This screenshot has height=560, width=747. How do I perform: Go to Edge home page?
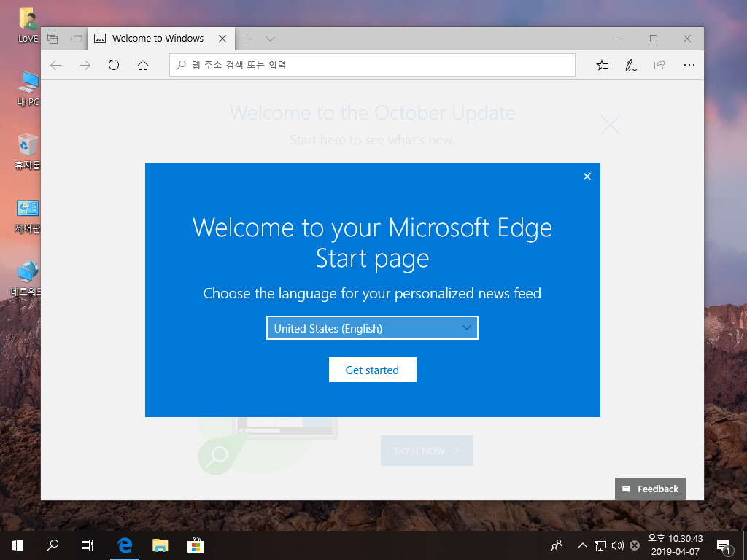(x=143, y=65)
